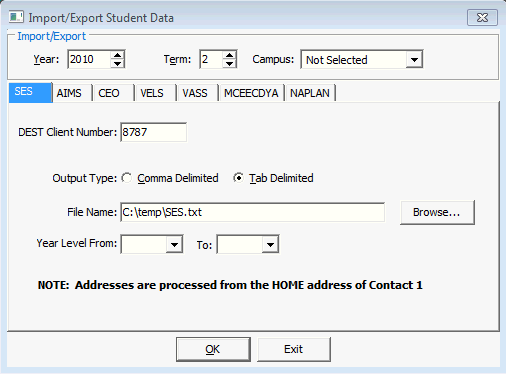Decrease the Year value with down arrow
This screenshot has height=374, width=506.
point(117,64)
